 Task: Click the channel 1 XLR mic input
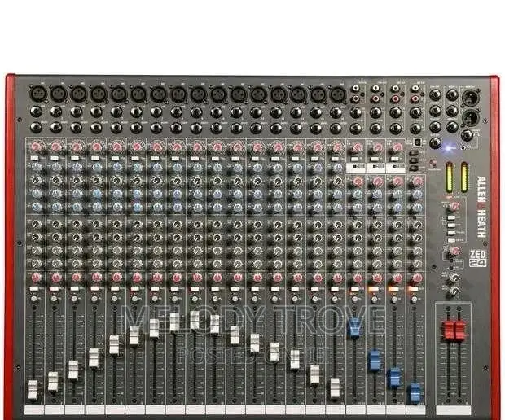click(38, 94)
